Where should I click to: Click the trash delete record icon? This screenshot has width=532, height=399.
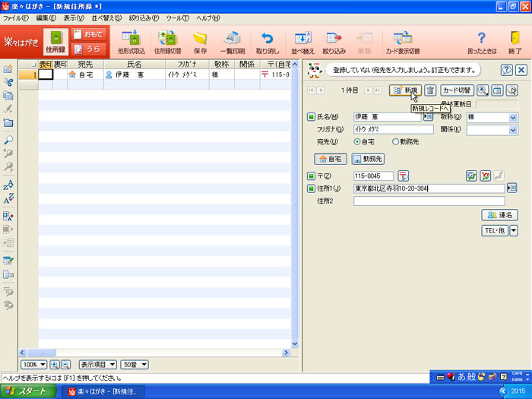pyautogui.click(x=430, y=90)
